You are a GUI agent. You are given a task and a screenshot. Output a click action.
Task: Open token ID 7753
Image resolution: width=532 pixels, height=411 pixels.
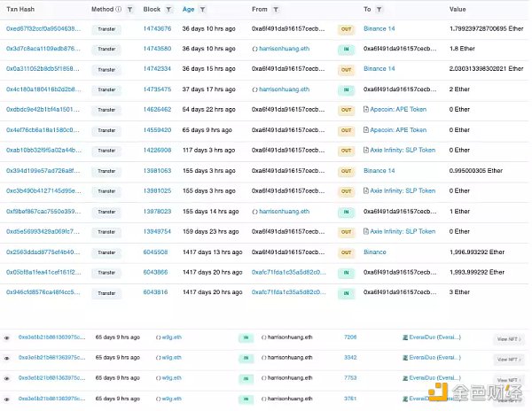(350, 378)
